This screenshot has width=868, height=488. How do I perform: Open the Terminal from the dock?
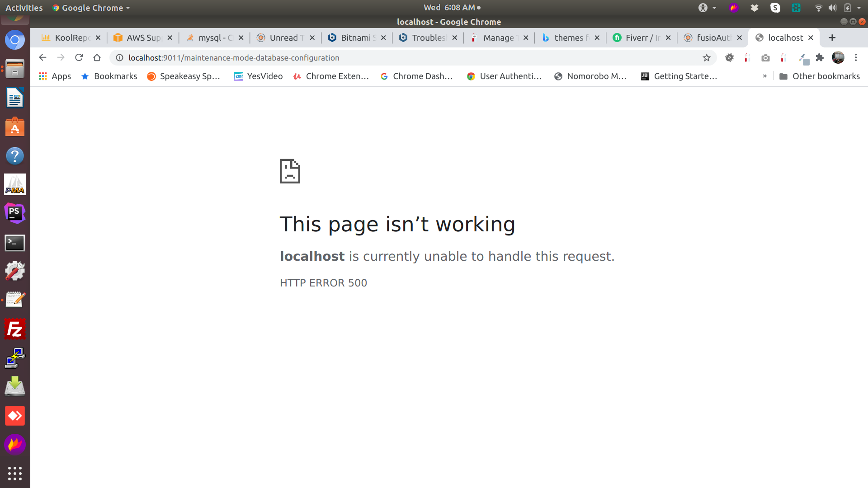15,243
